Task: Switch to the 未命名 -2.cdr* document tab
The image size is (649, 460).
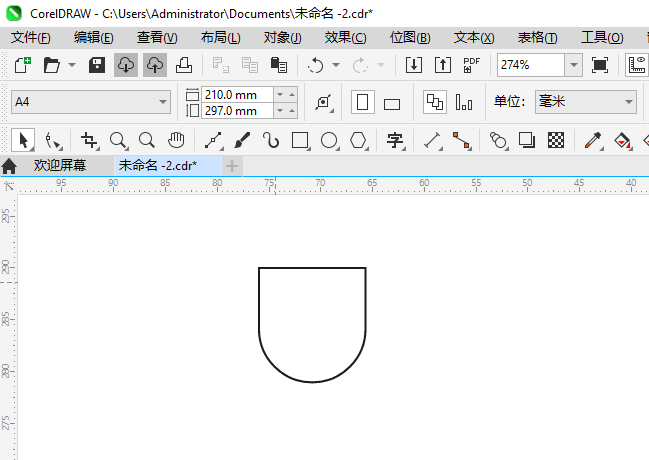Action: click(x=168, y=166)
